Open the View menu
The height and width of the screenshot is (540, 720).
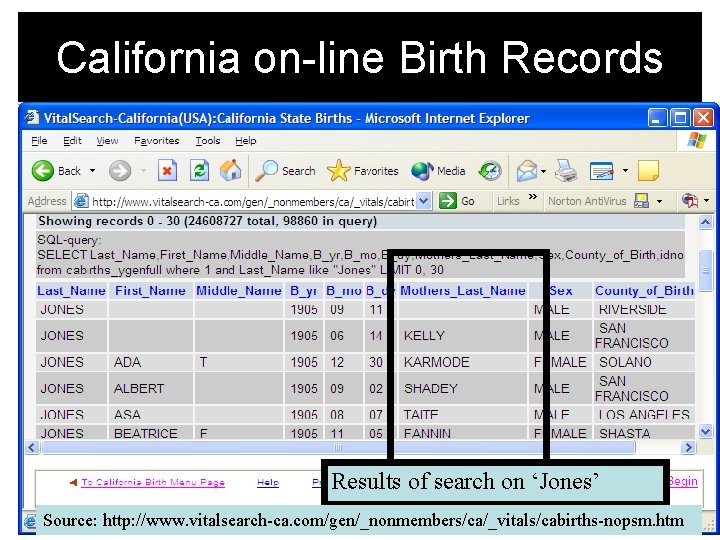107,141
